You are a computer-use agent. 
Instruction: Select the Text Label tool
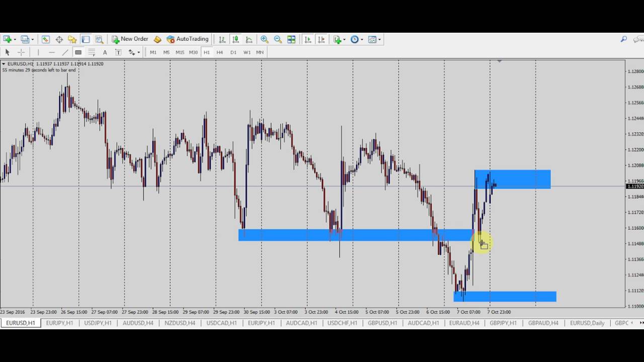(x=118, y=52)
